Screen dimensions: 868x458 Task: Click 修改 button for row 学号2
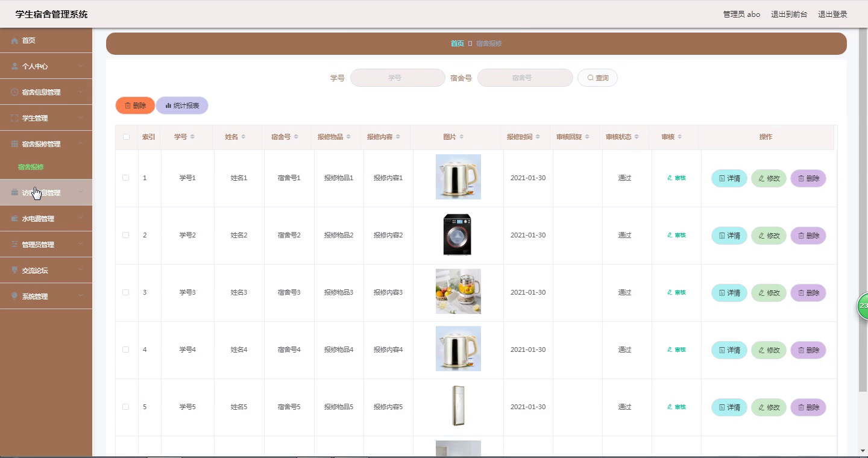(769, 236)
